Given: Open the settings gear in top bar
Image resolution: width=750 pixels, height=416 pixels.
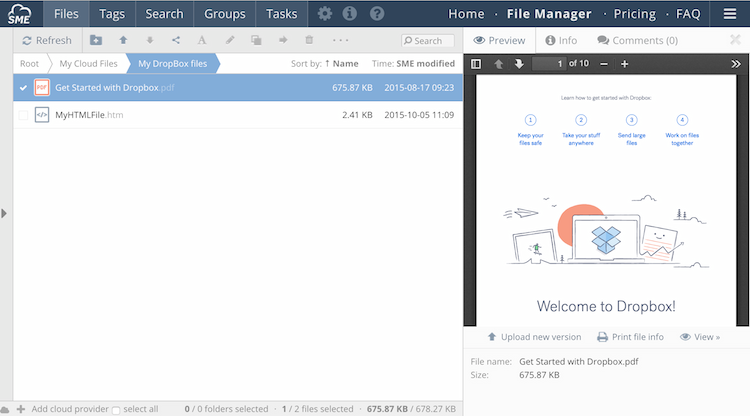Looking at the screenshot, I should coord(325,14).
